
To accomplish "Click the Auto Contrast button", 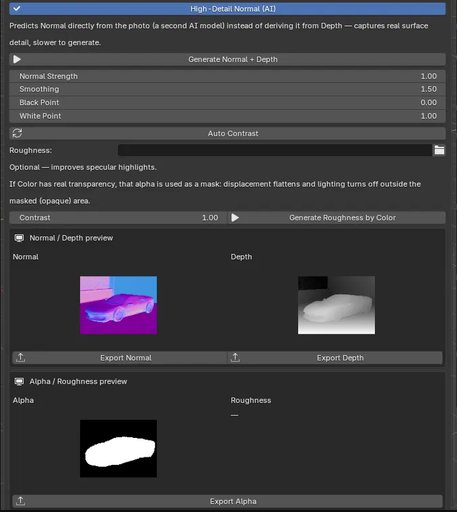I will [227, 133].
